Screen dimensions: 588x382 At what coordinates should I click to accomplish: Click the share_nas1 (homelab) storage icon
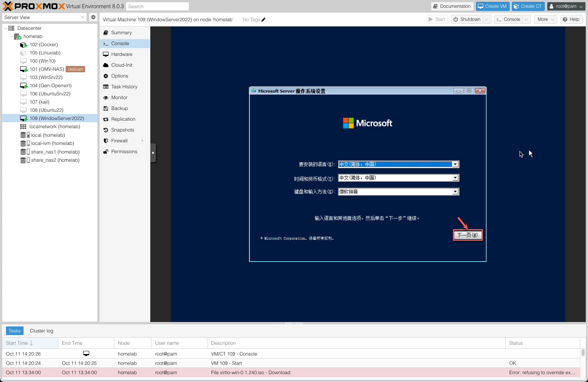25,152
